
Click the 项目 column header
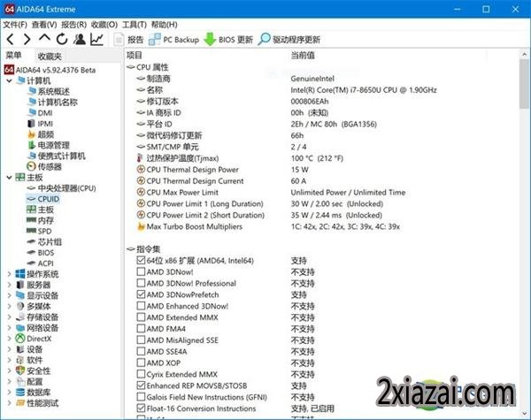point(135,55)
